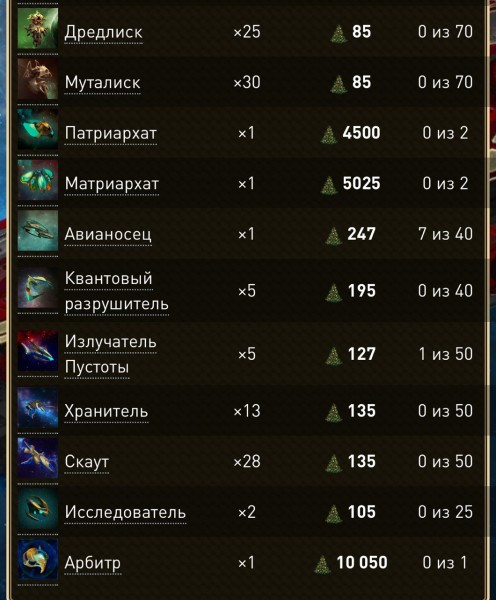Click the Авианосец stock count 7 из 40
The width and height of the screenshot is (496, 600).
click(x=445, y=234)
